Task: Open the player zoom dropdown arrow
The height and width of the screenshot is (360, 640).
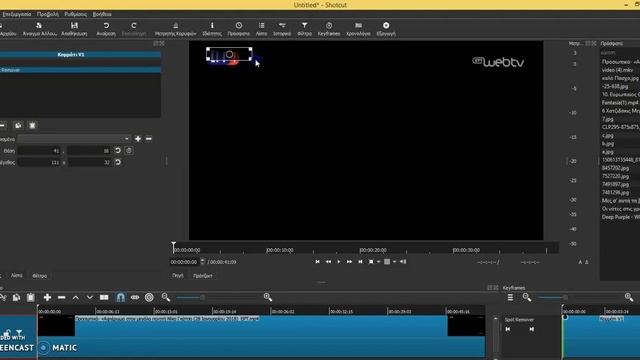Action: click(x=379, y=262)
